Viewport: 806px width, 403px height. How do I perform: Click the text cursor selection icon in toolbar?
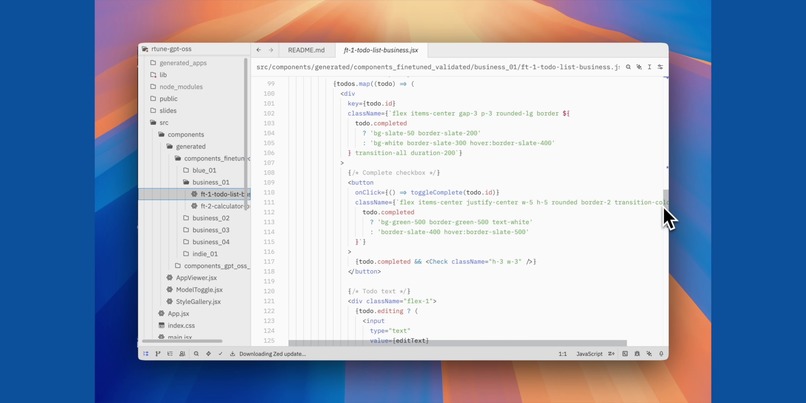pyautogui.click(x=650, y=67)
